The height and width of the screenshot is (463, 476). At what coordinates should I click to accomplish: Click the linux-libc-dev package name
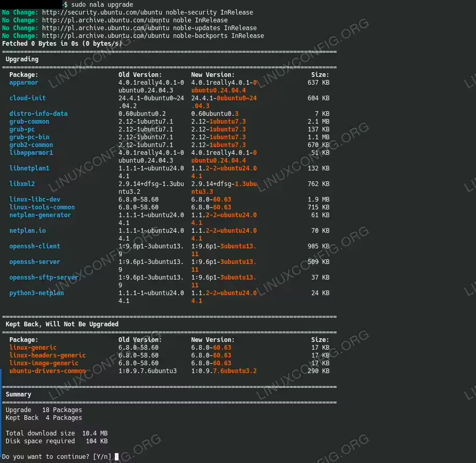35,200
